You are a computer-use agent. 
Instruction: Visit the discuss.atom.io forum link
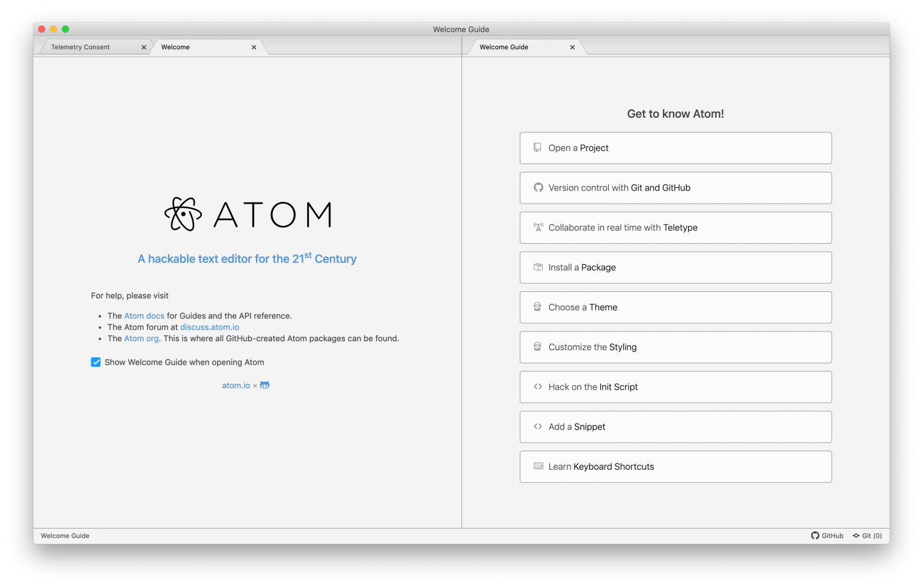pyautogui.click(x=209, y=327)
